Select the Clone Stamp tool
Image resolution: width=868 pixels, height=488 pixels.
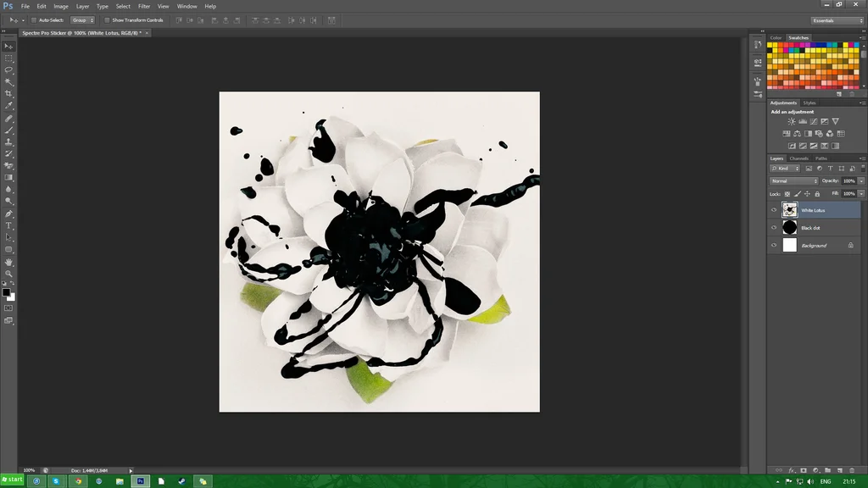(x=8, y=142)
